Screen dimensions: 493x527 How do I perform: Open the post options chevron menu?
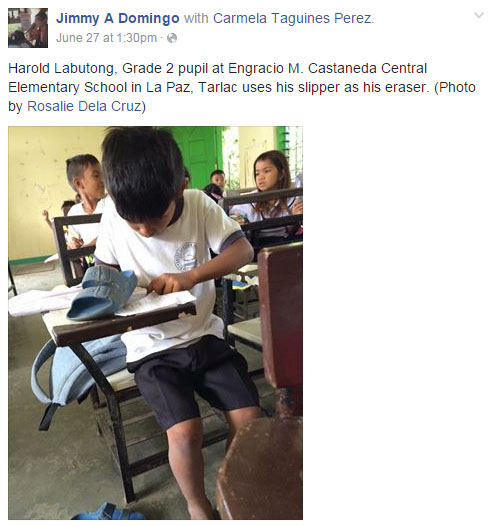(x=479, y=15)
